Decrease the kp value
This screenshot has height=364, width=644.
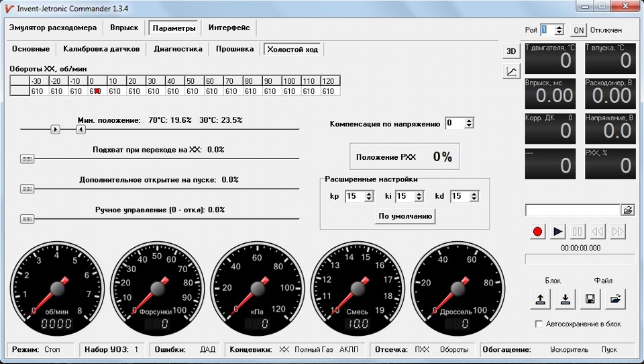tap(369, 199)
